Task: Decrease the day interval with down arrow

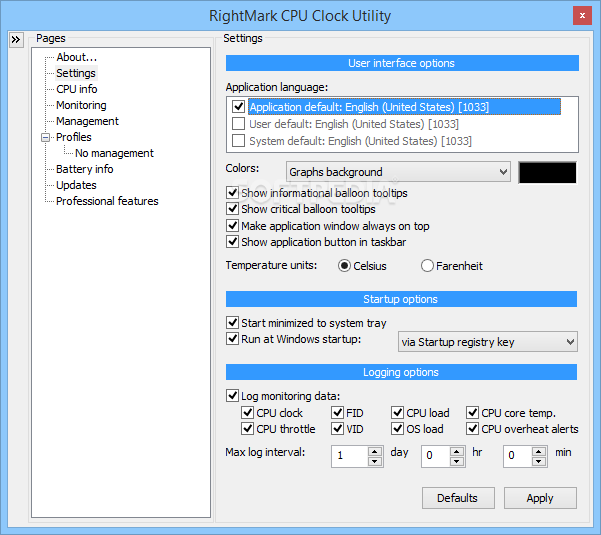Action: 374,461
